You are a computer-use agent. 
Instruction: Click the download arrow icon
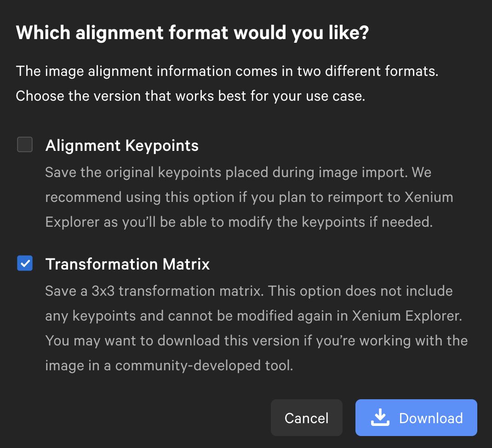[380, 418]
